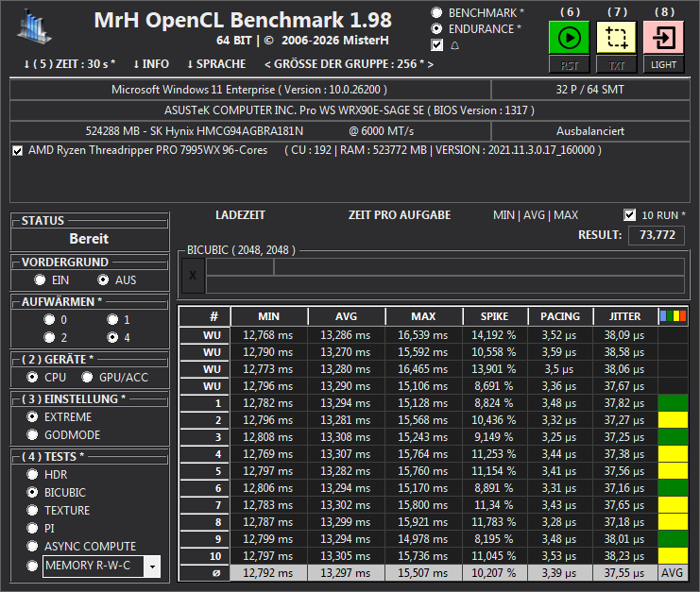Click the green status swatch of run 1
Viewport: 700px width, 592px height.
pyautogui.click(x=674, y=403)
